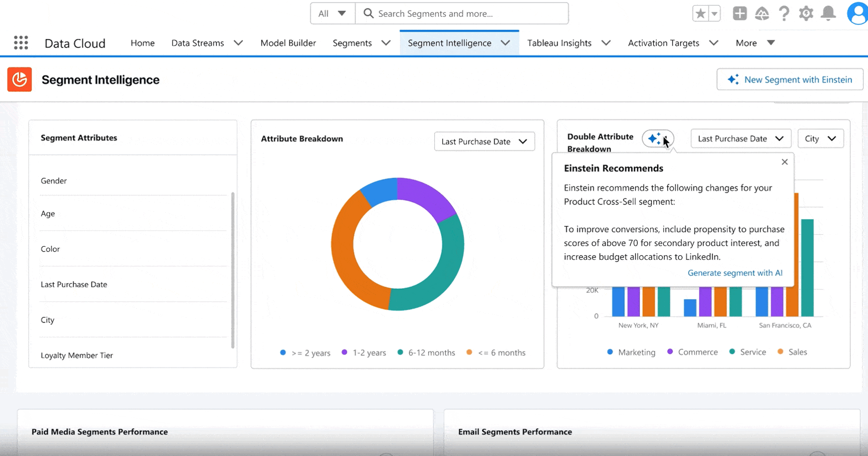Go to the Home tab
This screenshot has height=456, width=868.
[143, 43]
